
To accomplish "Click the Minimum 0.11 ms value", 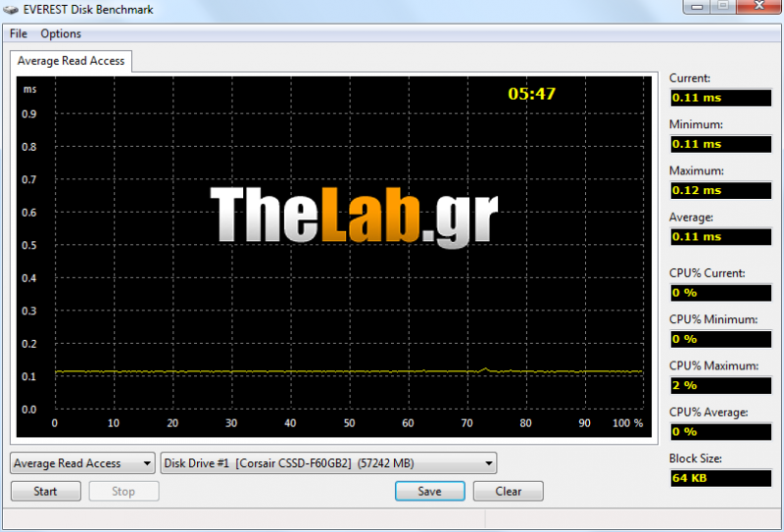I will [720, 144].
